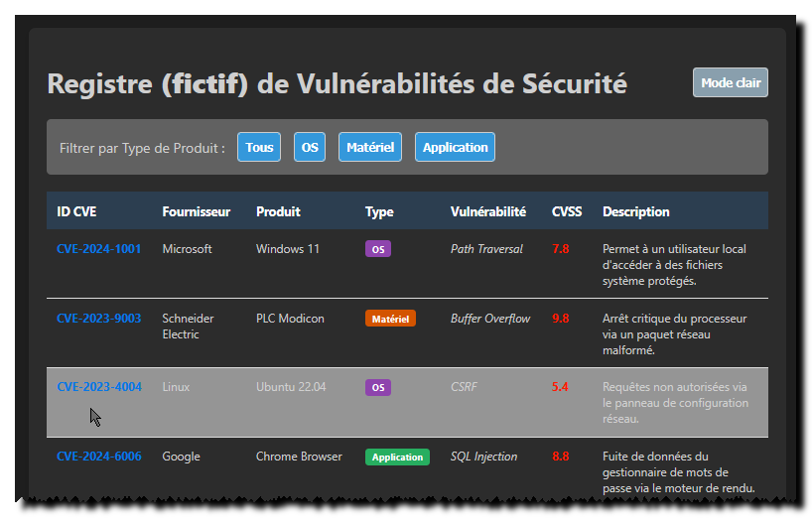This screenshot has width=812, height=524.
Task: Filter products by Application type
Action: point(455,147)
